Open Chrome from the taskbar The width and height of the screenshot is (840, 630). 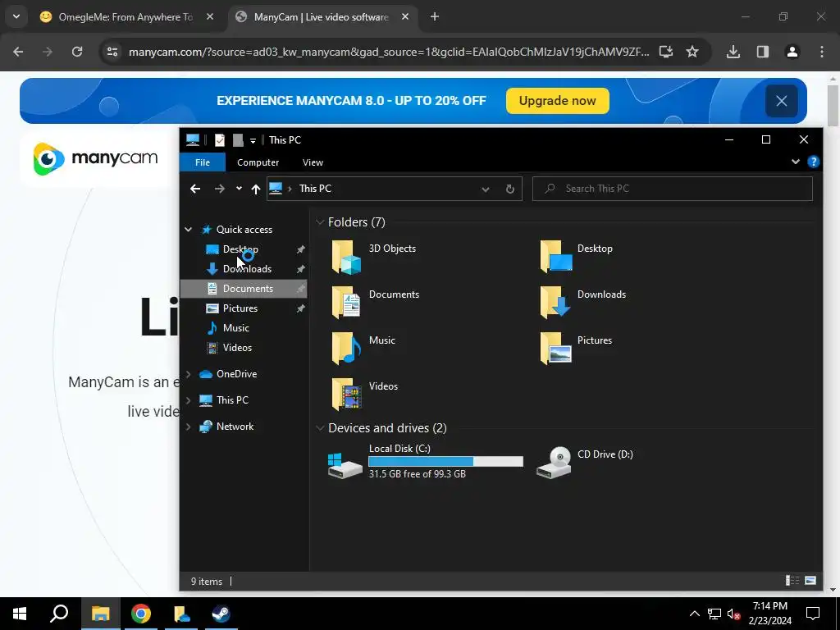[x=141, y=614]
